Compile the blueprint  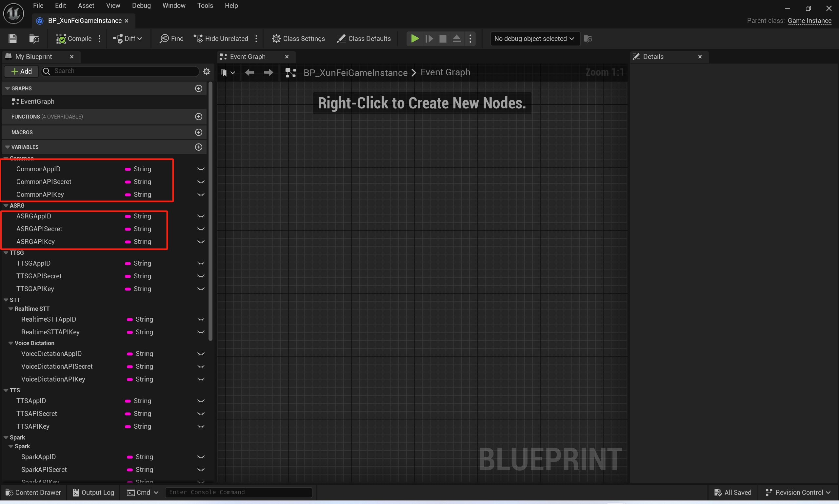point(74,39)
